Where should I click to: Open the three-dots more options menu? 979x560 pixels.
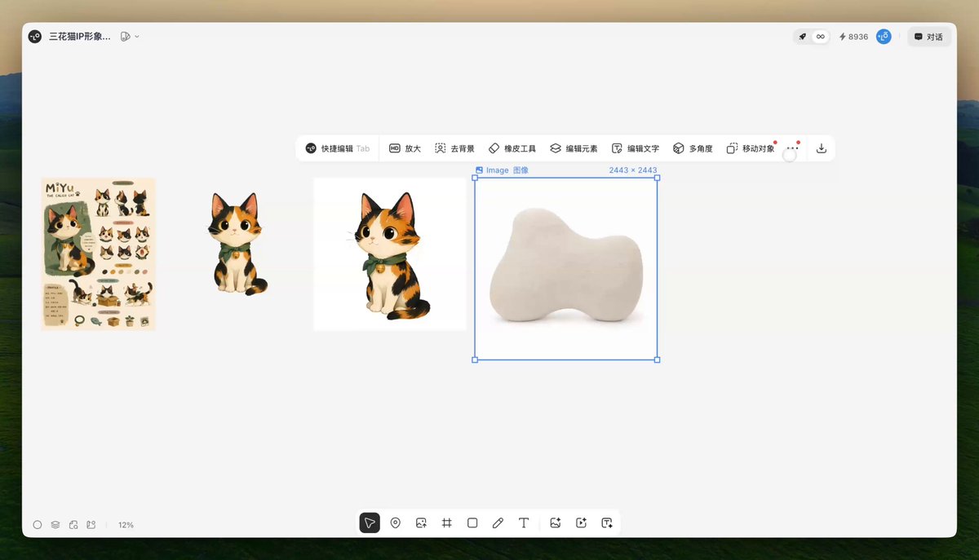(x=792, y=148)
